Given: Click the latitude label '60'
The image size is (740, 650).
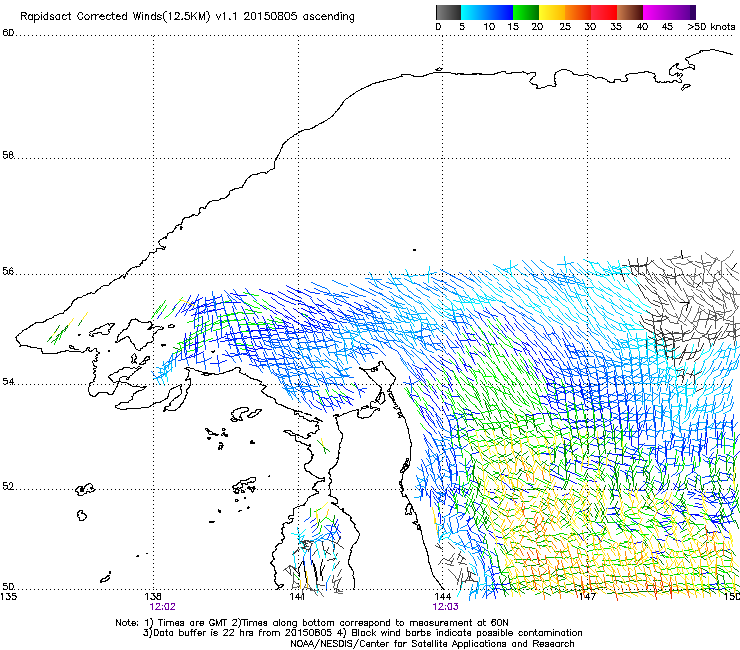Looking at the screenshot, I should pos(8,33).
